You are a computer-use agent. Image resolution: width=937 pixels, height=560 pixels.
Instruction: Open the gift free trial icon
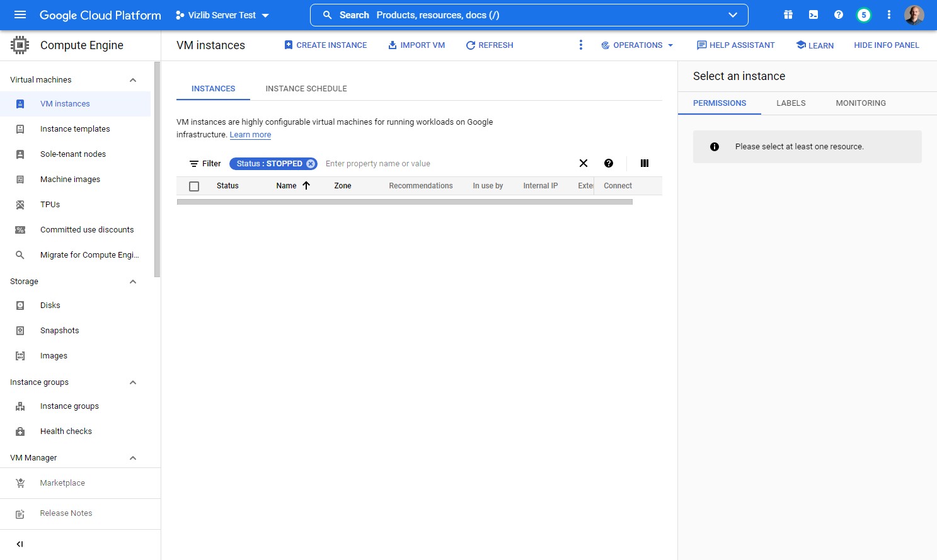click(x=788, y=14)
